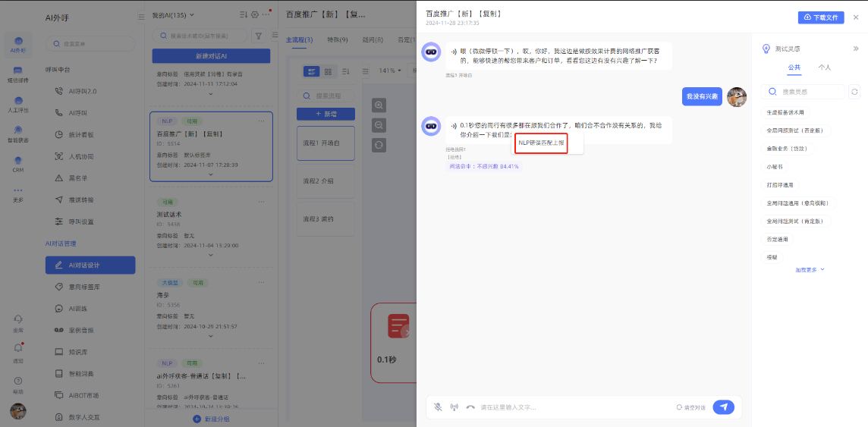
Task: Send the message with paper plane icon
Action: coord(723,407)
